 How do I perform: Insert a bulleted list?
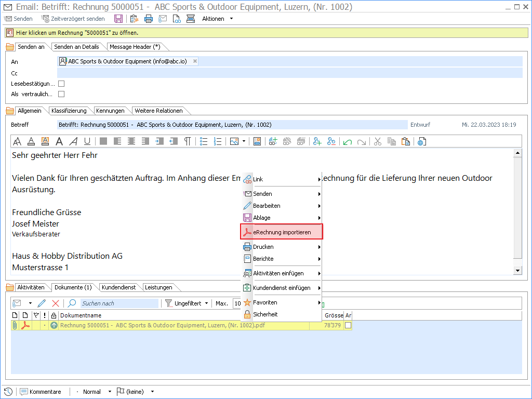pyautogui.click(x=204, y=141)
